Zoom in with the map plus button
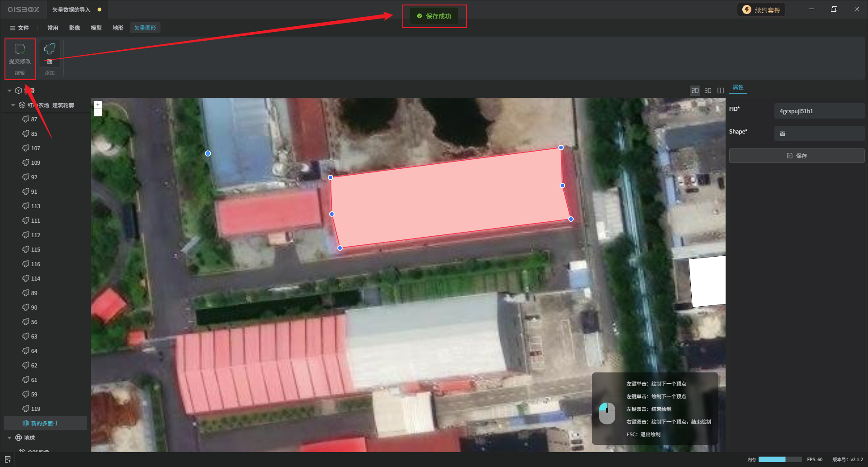The width and height of the screenshot is (868, 467). coord(98,105)
